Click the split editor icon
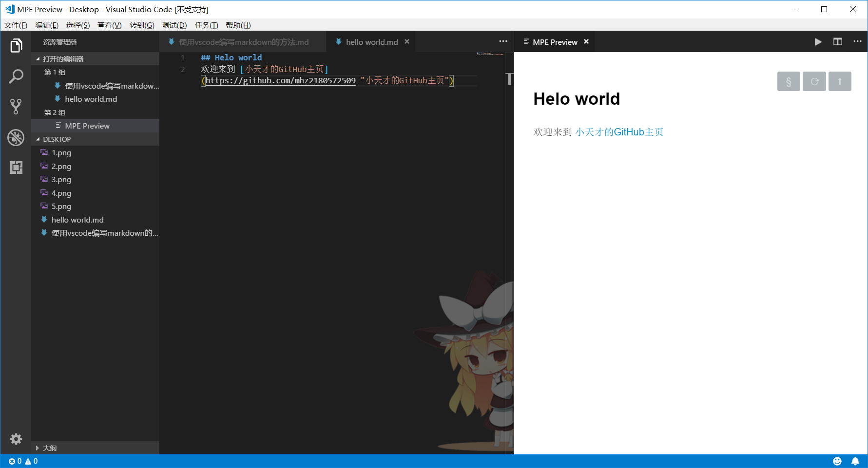This screenshot has width=868, height=468. pos(838,42)
